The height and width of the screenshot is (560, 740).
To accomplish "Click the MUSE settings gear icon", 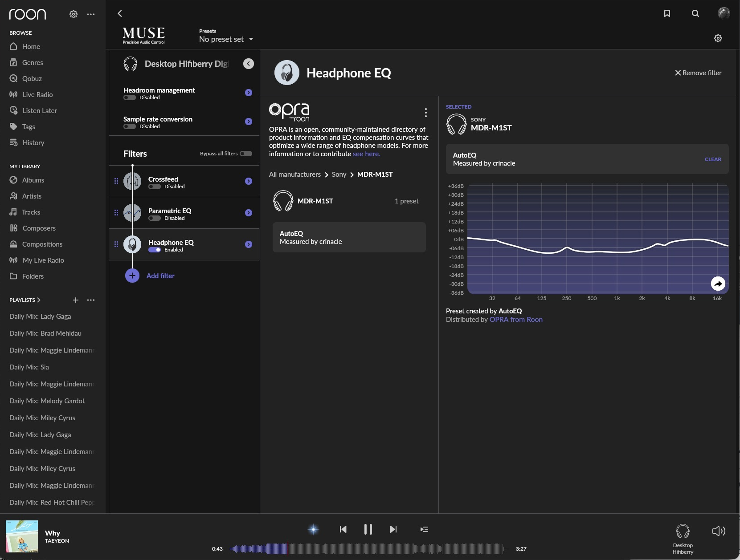I will pos(718,38).
